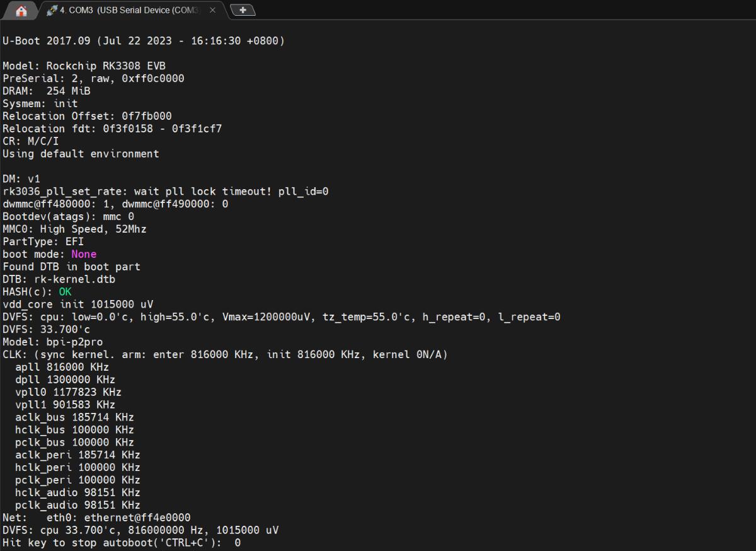Viewport: 756px width, 551px height.
Task: Click the 'MMC0: High Speed, 52Mhz' line
Action: 74,229
